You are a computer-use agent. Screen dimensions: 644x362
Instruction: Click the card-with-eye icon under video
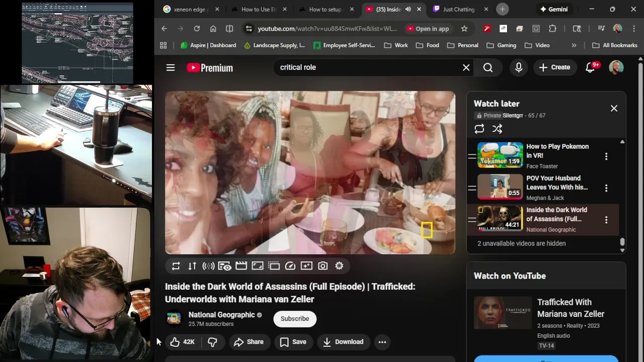tap(225, 266)
